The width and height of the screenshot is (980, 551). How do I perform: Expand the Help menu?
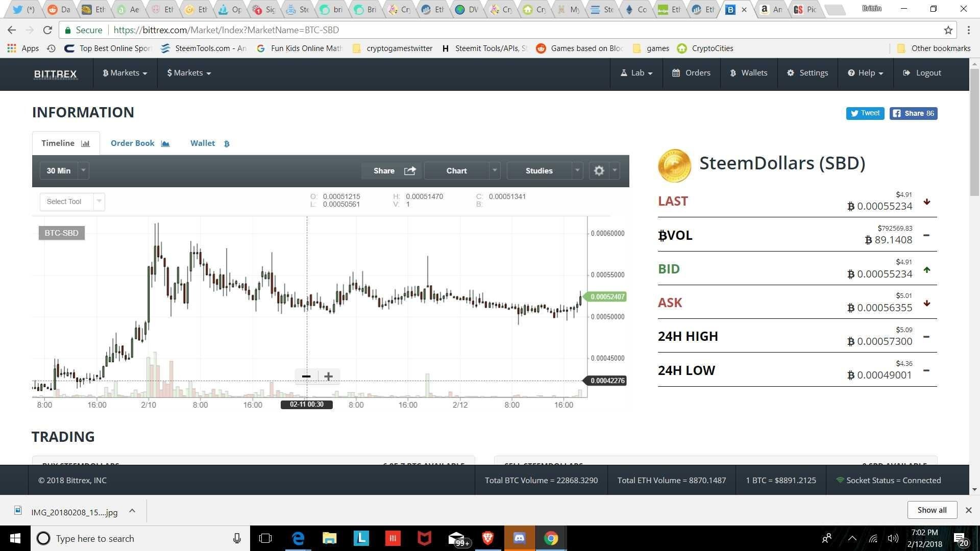pos(866,73)
